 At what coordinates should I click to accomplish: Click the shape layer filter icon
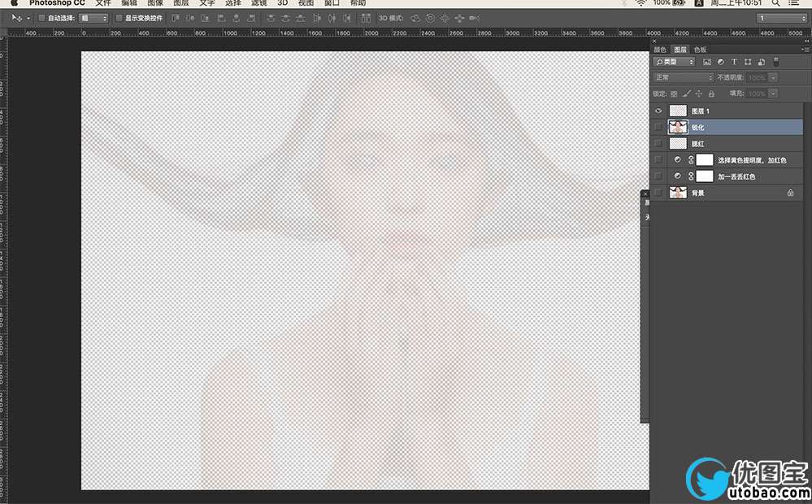tap(748, 62)
